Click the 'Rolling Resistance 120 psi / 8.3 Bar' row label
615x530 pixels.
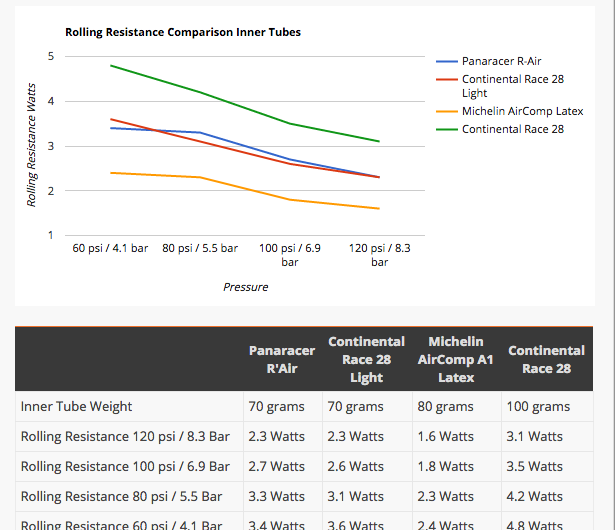pos(125,437)
